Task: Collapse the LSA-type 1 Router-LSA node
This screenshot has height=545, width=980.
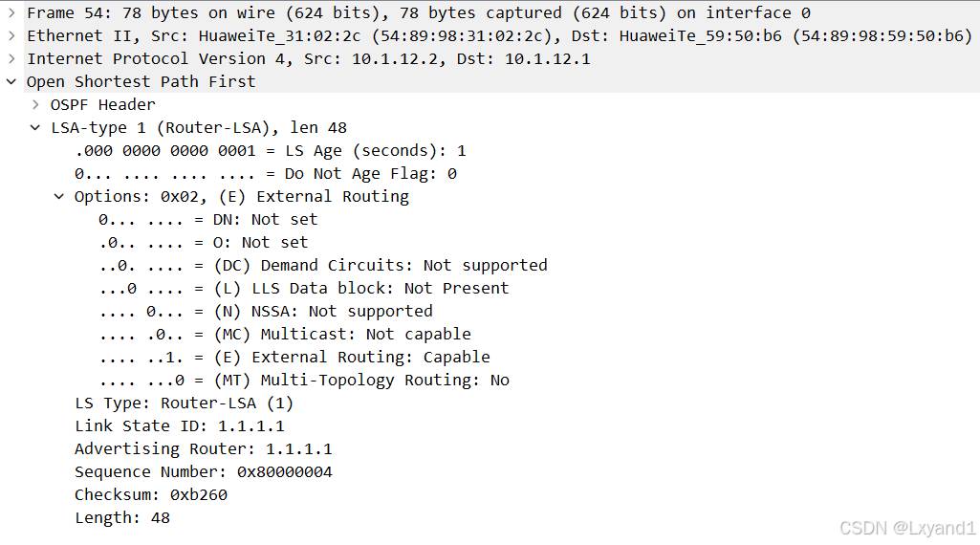Action: [x=35, y=128]
